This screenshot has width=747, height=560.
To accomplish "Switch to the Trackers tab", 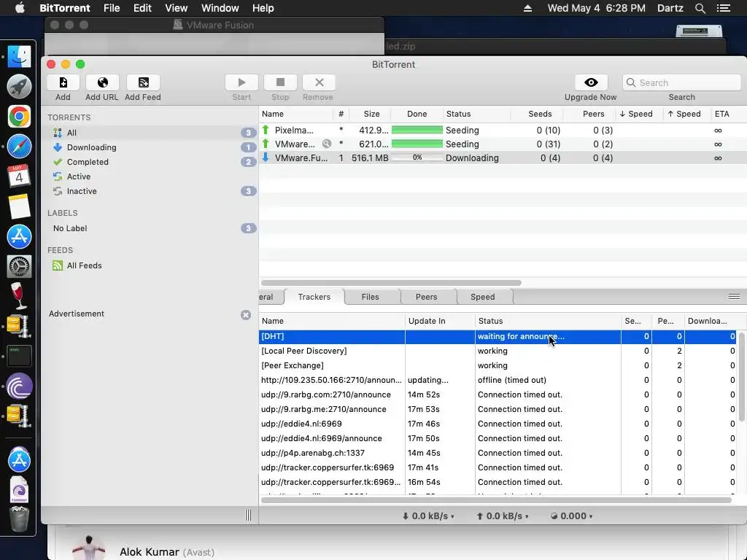I will pyautogui.click(x=314, y=297).
